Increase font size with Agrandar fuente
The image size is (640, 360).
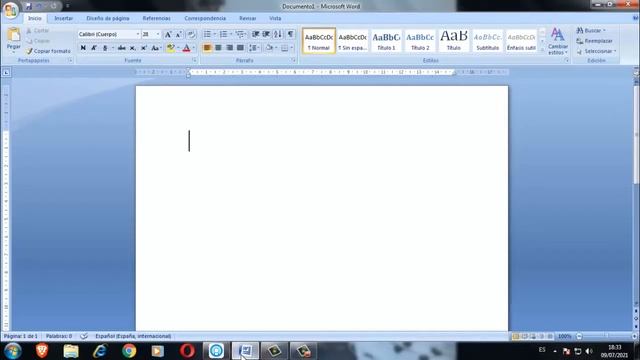pyautogui.click(x=168, y=35)
